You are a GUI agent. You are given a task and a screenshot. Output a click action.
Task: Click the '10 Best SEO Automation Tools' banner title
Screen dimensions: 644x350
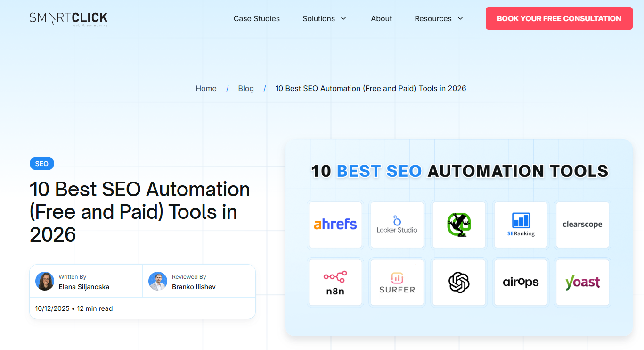[x=460, y=171]
